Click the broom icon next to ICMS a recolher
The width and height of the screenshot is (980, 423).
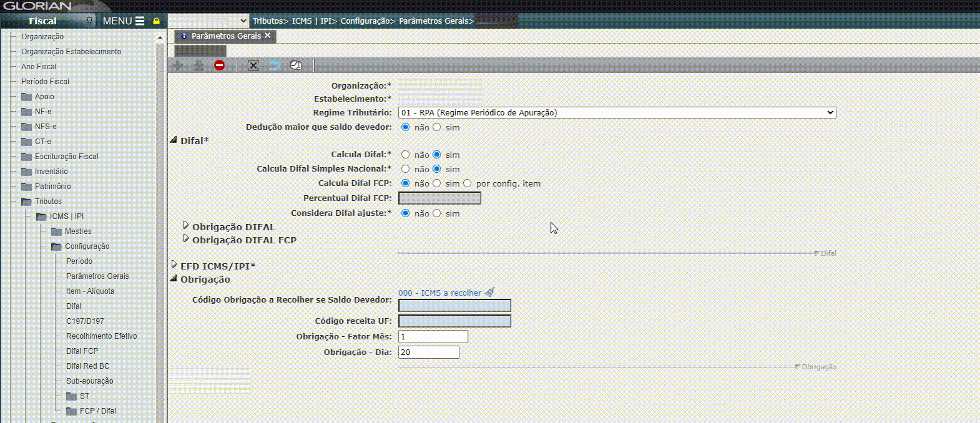tap(490, 292)
